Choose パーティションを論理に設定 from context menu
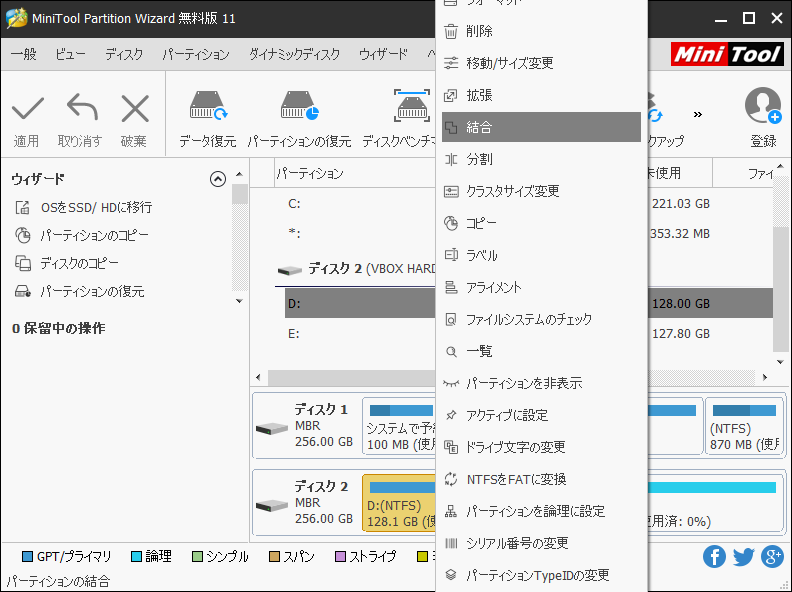Image resolution: width=792 pixels, height=592 pixels. point(541,511)
